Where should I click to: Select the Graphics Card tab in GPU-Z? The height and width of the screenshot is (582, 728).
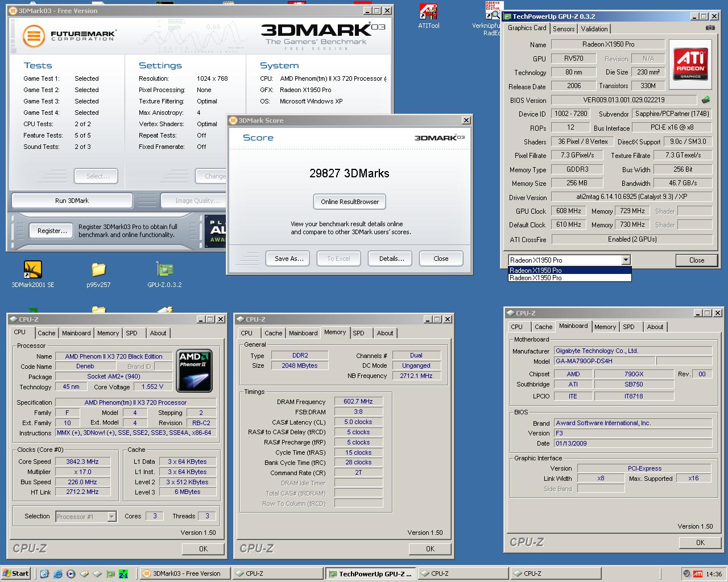tap(527, 28)
